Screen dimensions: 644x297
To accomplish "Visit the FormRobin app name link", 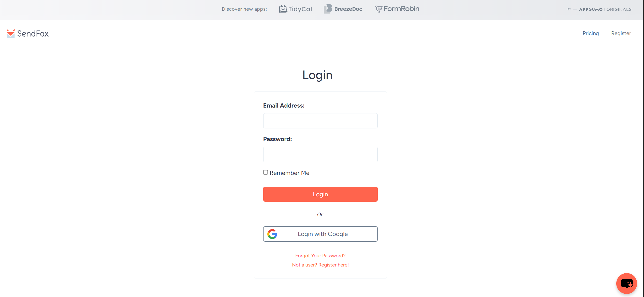I will pyautogui.click(x=402, y=9).
